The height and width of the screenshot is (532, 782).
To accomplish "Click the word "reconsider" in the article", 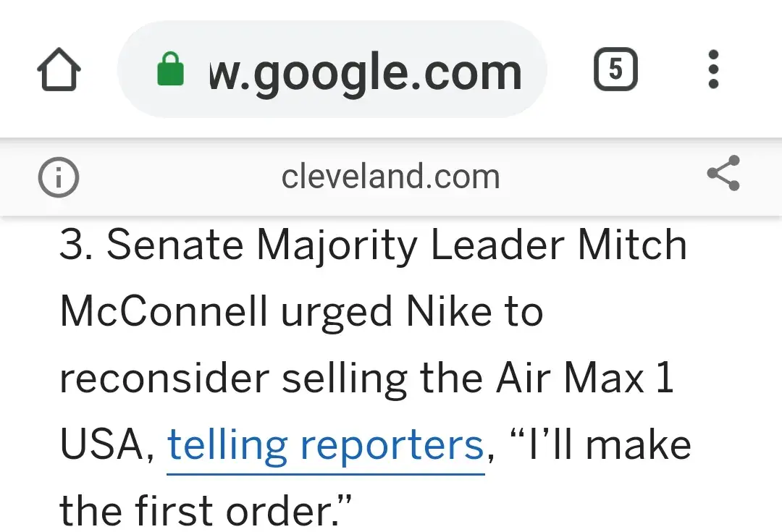I will [x=164, y=379].
